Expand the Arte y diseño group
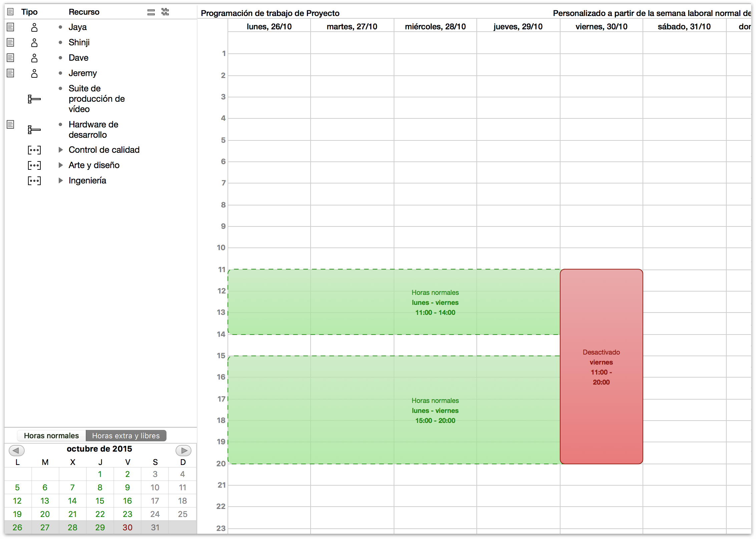This screenshot has height=539, width=756. [60, 165]
